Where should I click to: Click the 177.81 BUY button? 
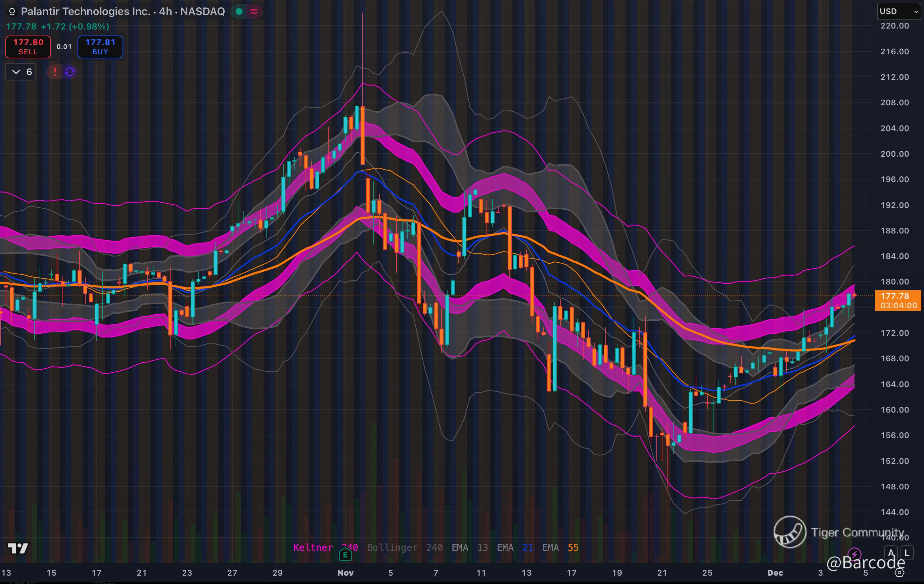(100, 47)
